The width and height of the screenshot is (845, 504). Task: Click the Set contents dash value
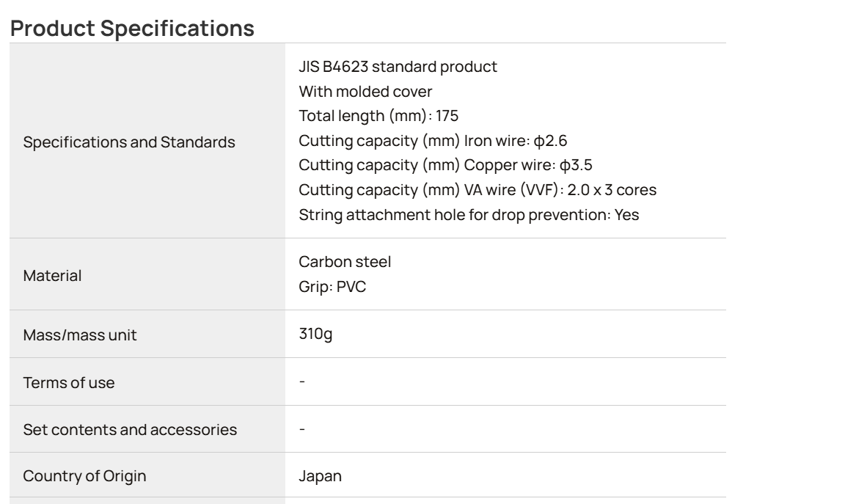[302, 429]
